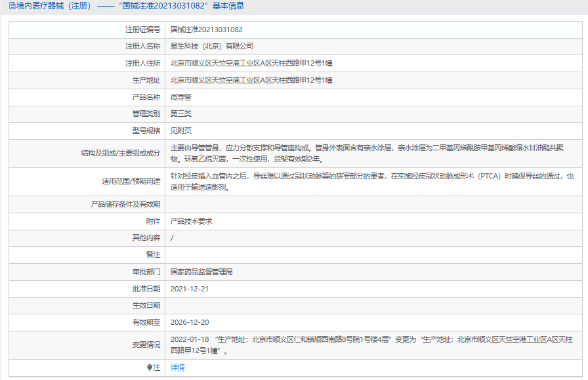Click registrant name 易生科技（北京）有限公司
Viewport: 588px width, 380px height.
point(211,46)
